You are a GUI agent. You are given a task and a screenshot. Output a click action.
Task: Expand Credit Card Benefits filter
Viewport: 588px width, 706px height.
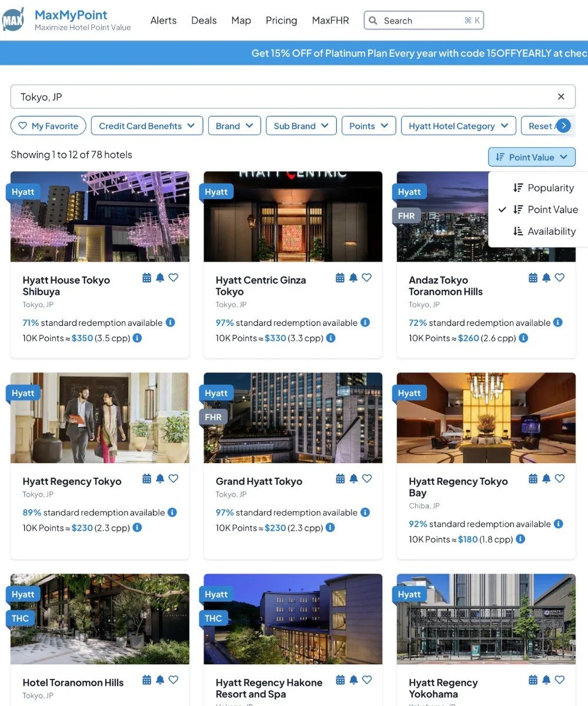pos(147,126)
